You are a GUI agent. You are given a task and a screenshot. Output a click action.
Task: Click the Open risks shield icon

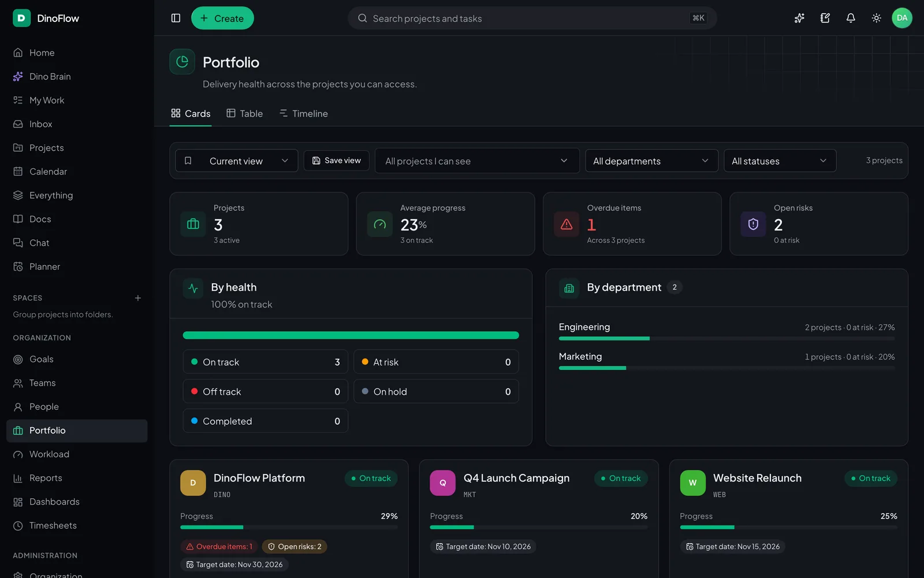click(x=753, y=224)
